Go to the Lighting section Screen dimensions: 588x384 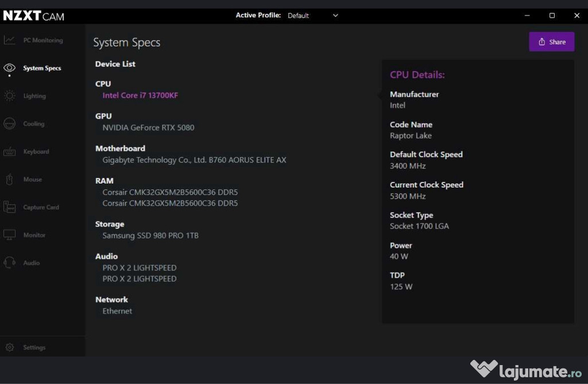(x=34, y=96)
